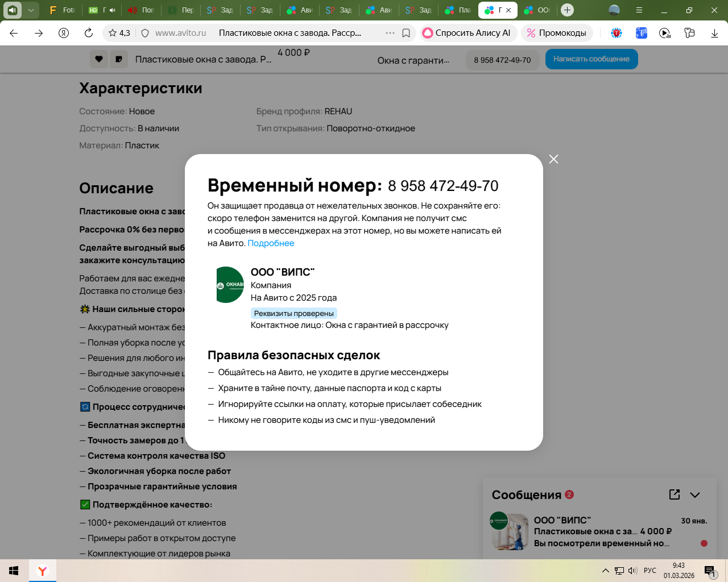Screen dimensions: 728x582
Task: Unmute the 'Пол' tab's speaker icon
Action: [133, 10]
